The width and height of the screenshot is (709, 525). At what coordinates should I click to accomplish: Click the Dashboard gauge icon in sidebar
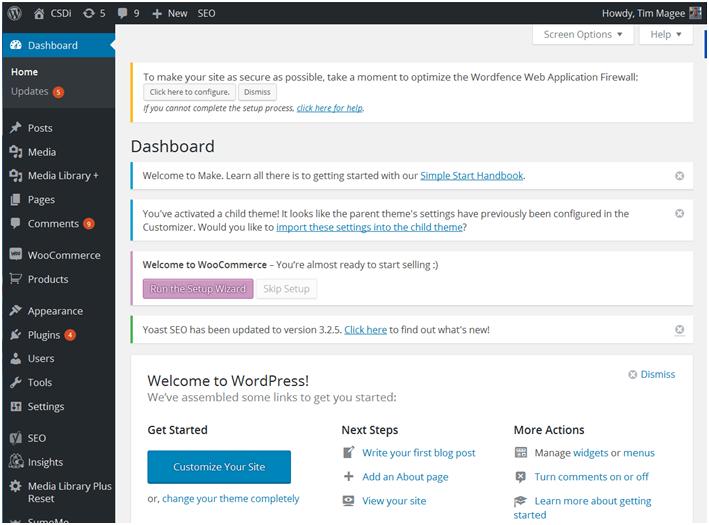[16, 45]
